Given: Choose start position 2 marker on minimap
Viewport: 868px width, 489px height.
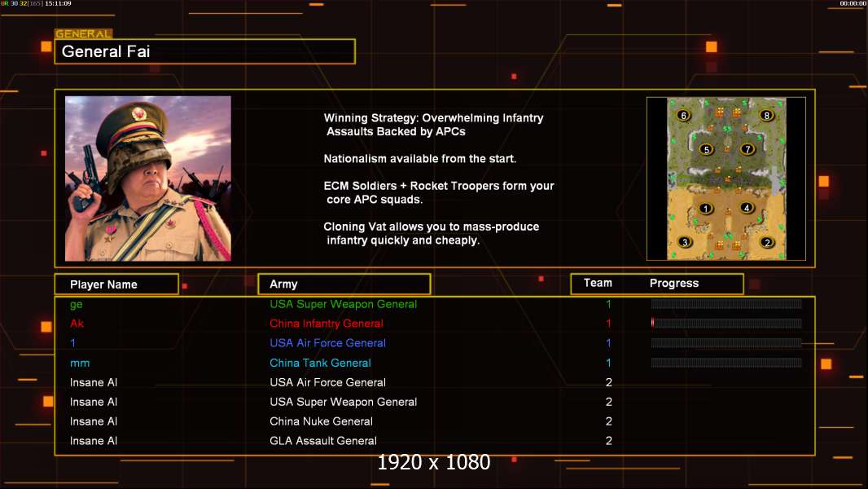Looking at the screenshot, I should (x=767, y=242).
